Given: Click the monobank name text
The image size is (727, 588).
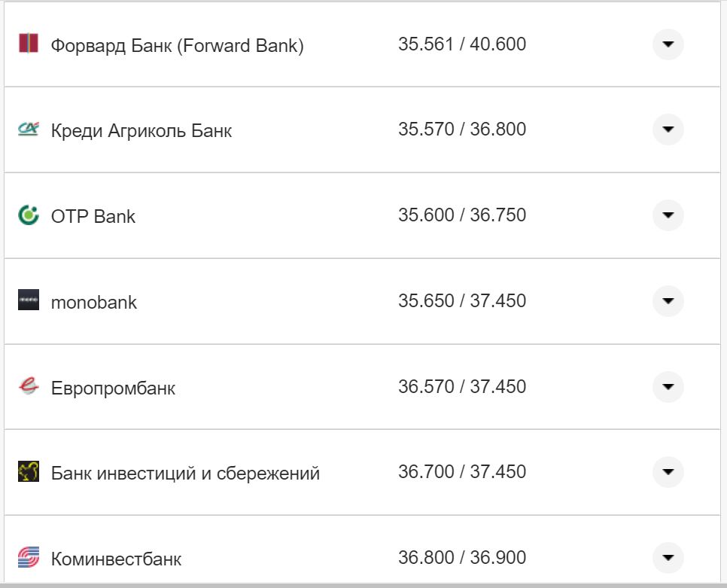Looking at the screenshot, I should pos(93,301).
